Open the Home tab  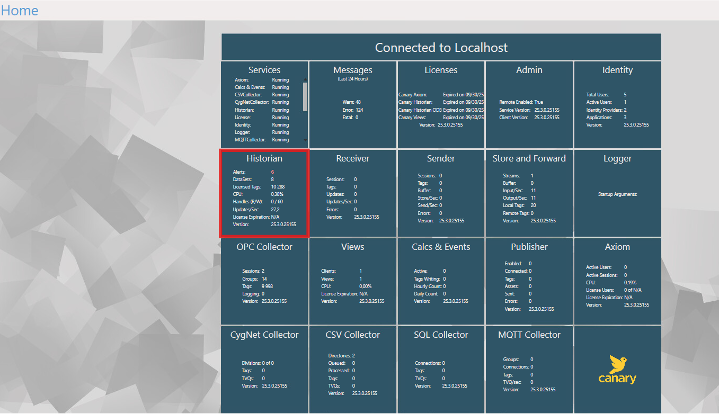click(20, 10)
